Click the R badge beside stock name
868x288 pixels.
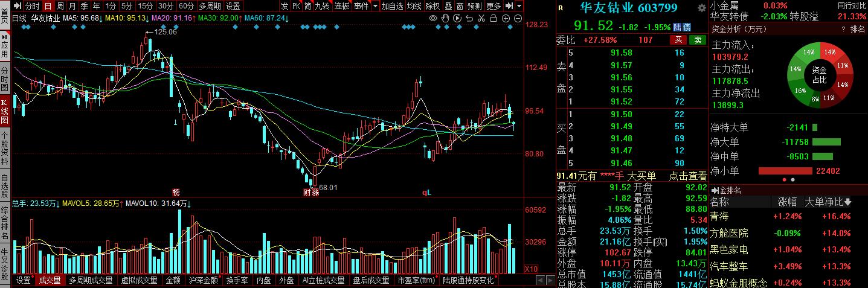[561, 8]
